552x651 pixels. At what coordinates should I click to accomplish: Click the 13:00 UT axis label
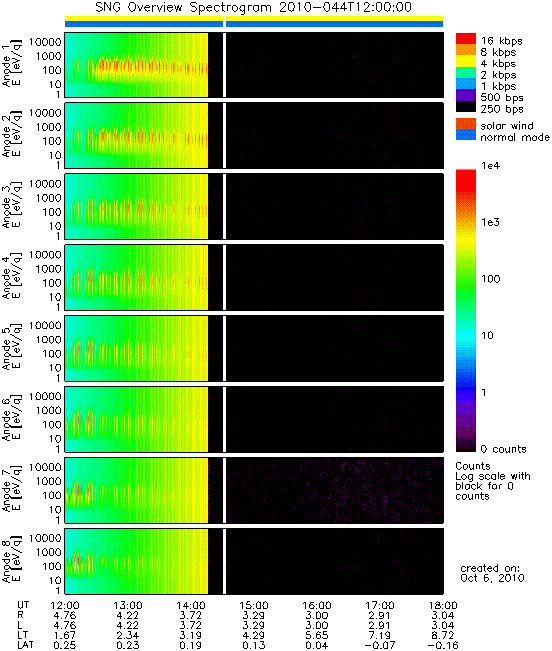click(128, 605)
